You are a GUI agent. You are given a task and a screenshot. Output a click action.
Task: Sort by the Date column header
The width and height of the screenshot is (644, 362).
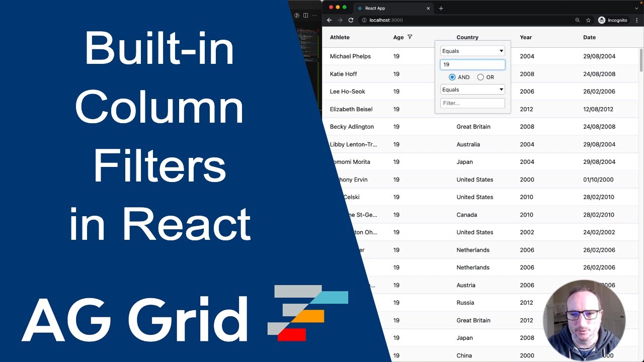pos(589,37)
